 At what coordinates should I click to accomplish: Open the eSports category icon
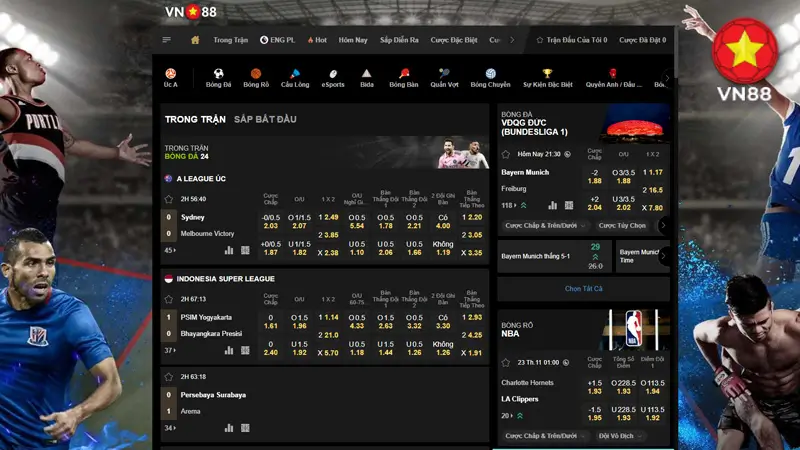coord(333,74)
